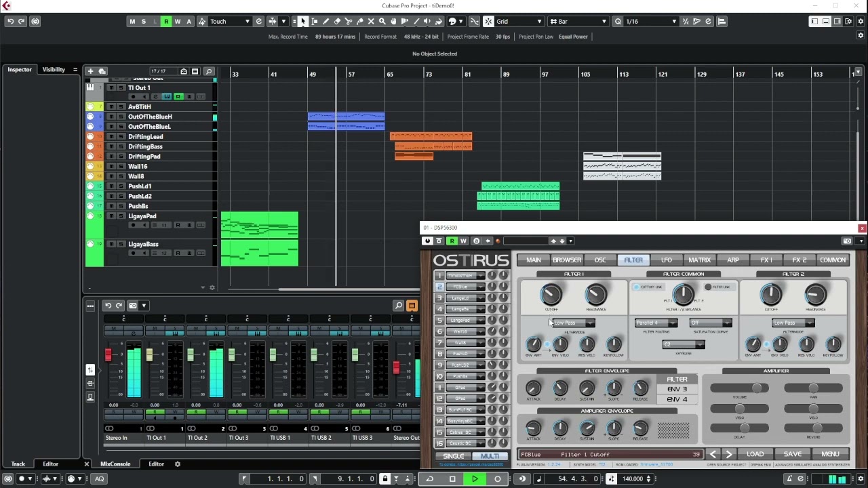Switch to the Ostirus OSC tab
868x488 pixels.
point(600,260)
